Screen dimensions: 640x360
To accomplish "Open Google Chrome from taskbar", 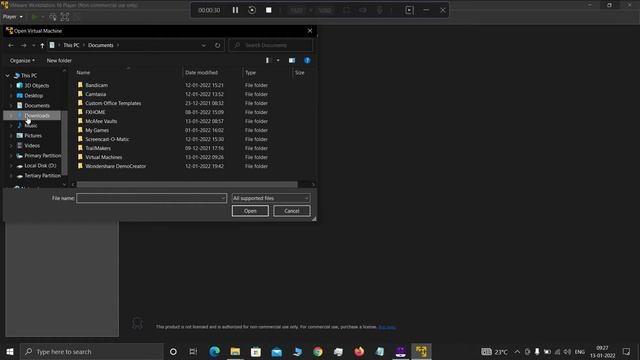I will [318, 351].
